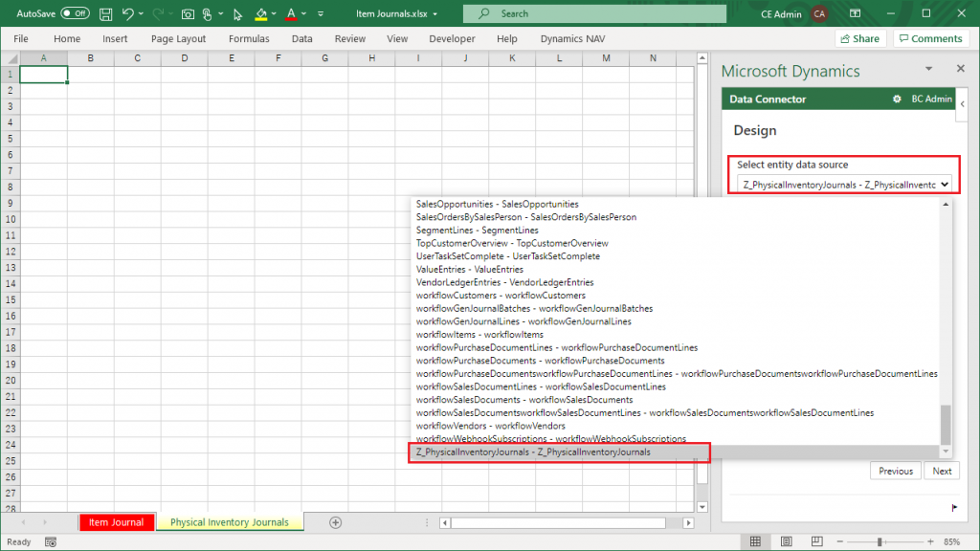Click the macro recording status icon

coord(51,542)
